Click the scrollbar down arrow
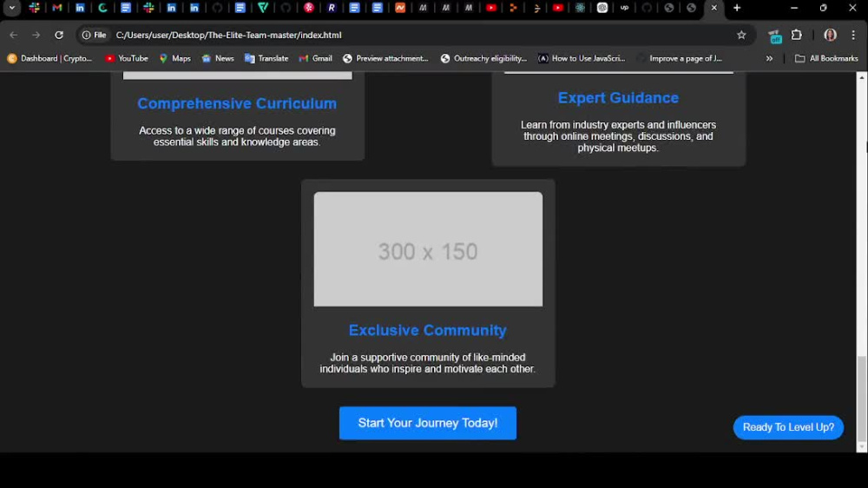Viewport: 868px width, 488px height. tap(862, 447)
